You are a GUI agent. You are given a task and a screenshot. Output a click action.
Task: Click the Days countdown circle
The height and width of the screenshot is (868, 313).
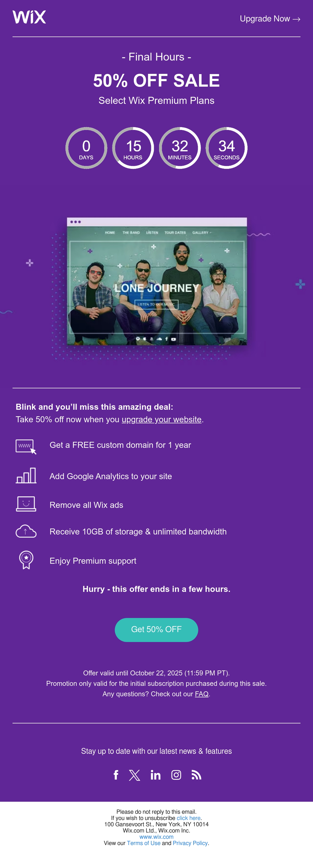86,148
